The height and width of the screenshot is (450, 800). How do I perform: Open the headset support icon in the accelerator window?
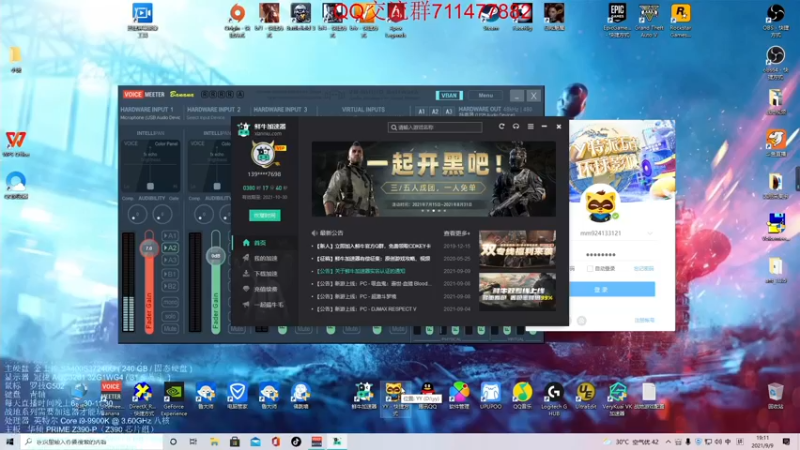(516, 127)
